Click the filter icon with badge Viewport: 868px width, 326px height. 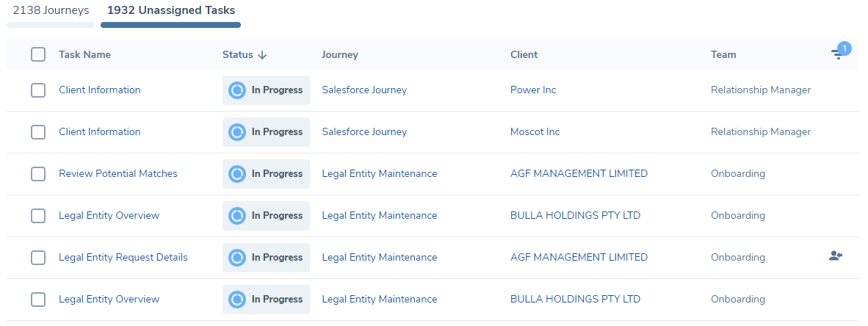(x=838, y=54)
